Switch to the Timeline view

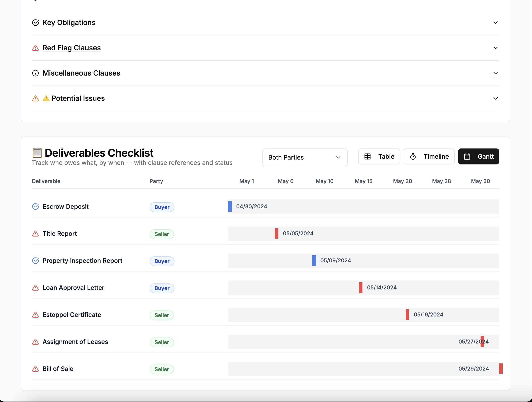click(x=429, y=156)
